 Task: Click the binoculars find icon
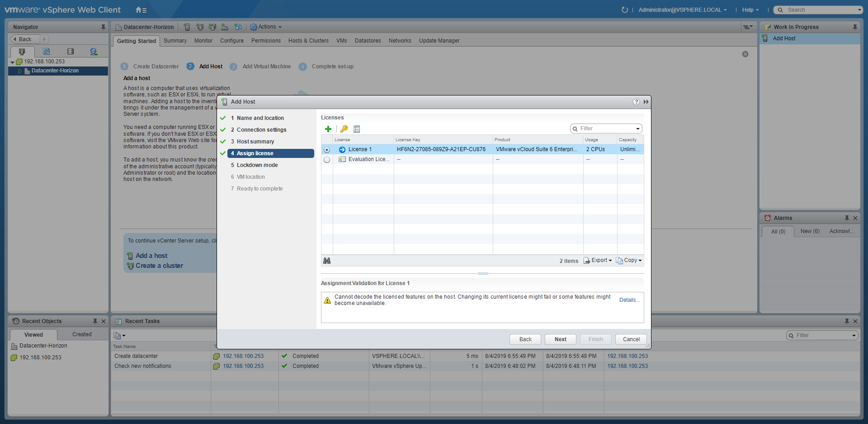[327, 261]
